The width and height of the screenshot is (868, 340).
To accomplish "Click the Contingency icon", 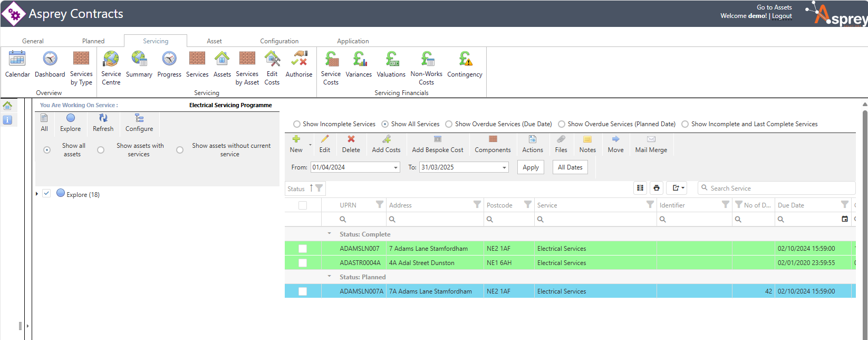I will pyautogui.click(x=465, y=64).
